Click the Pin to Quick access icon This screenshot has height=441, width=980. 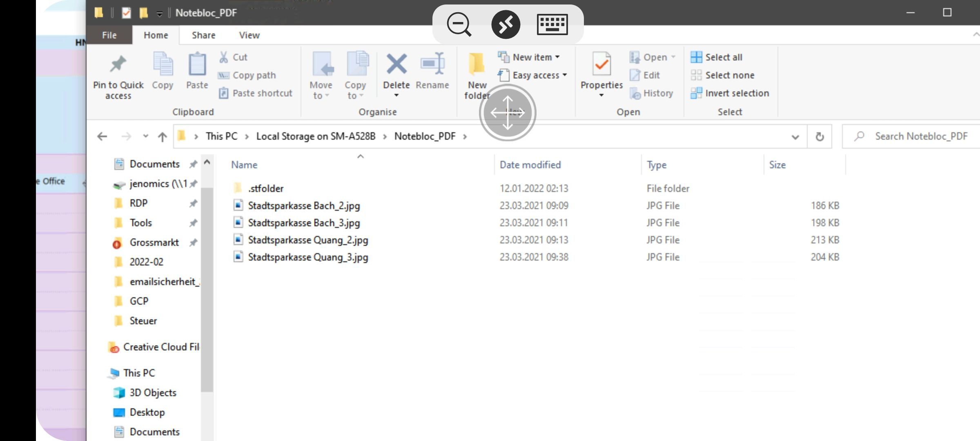pos(118,64)
